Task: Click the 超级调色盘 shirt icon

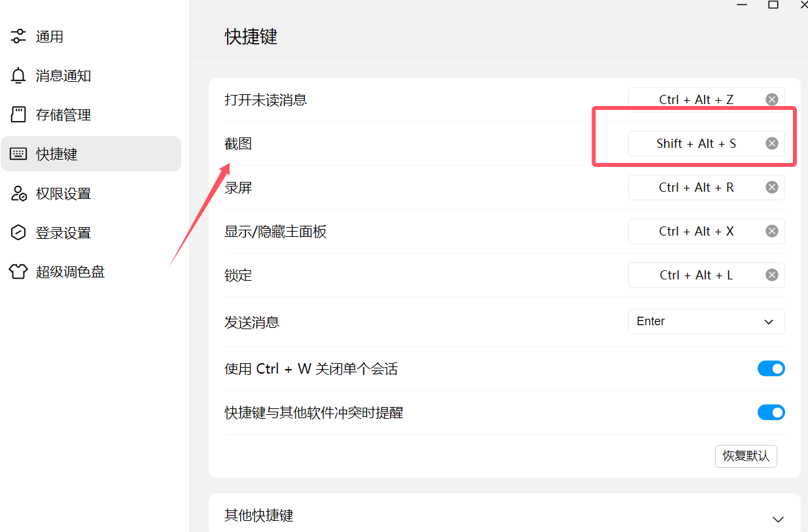Action: click(x=18, y=272)
